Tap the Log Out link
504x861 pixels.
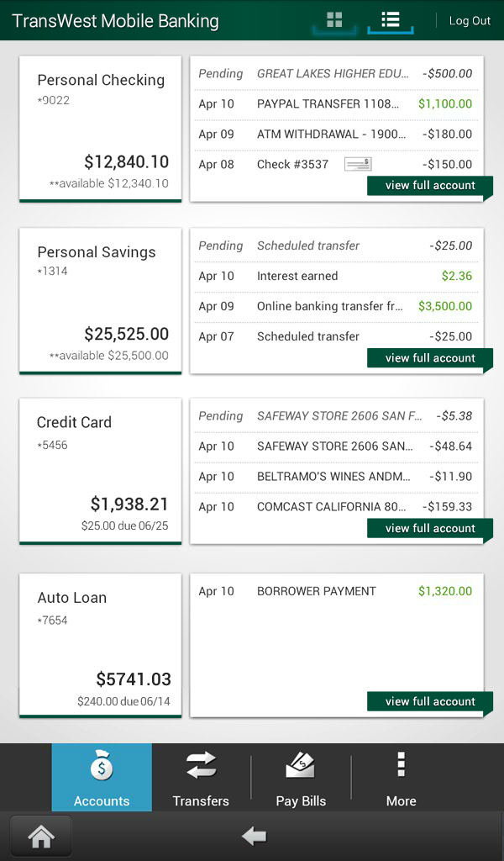coord(470,21)
